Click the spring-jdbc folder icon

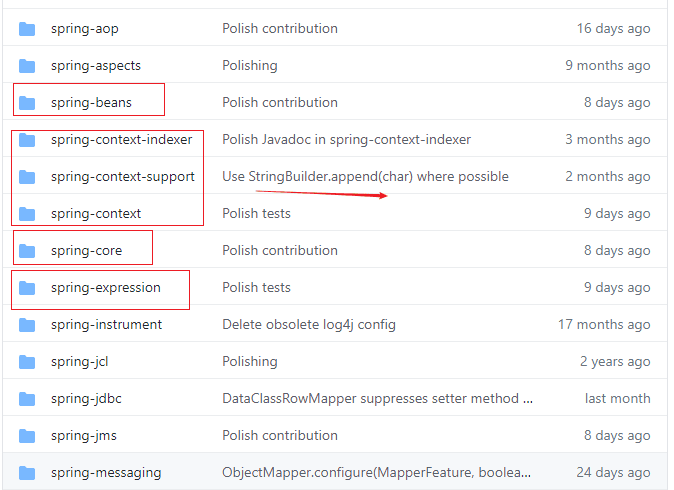pyautogui.click(x=27, y=399)
